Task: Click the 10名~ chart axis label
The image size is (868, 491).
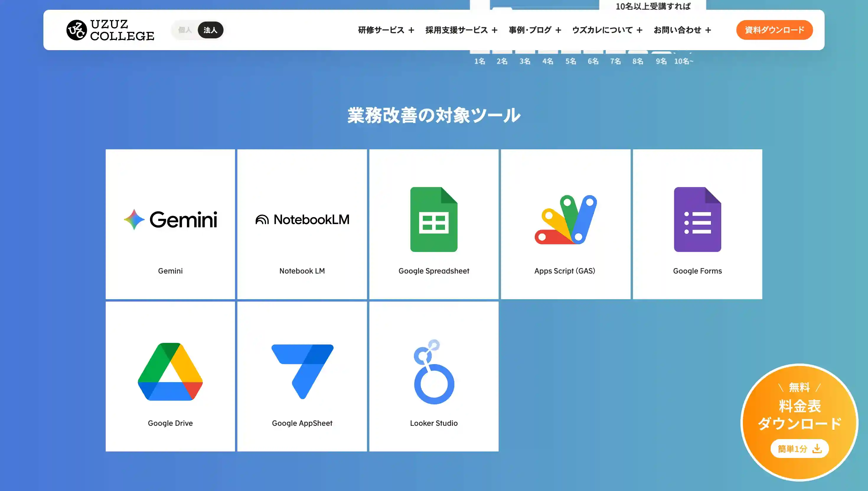Action: click(x=684, y=61)
